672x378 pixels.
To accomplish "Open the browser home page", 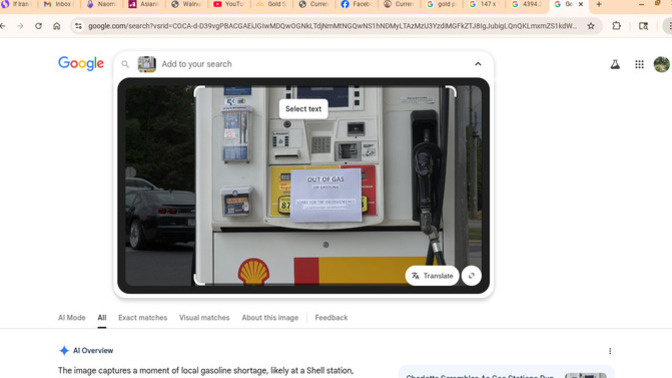I will click(x=57, y=26).
